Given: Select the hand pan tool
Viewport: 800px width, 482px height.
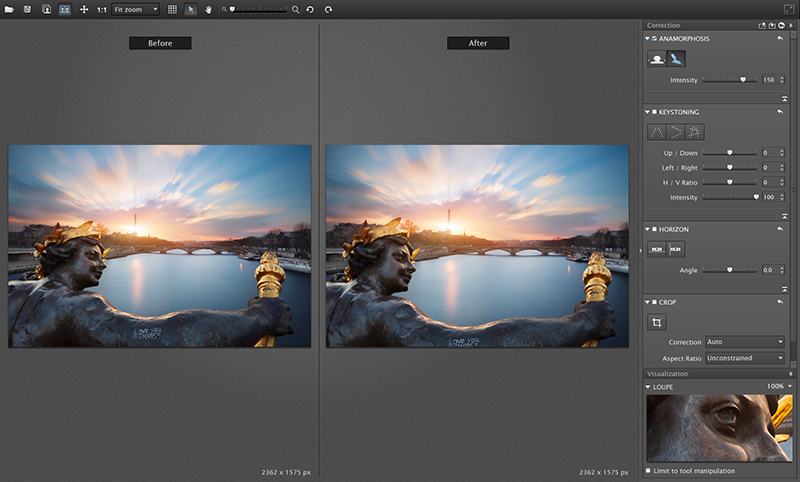Looking at the screenshot, I should click(x=208, y=9).
